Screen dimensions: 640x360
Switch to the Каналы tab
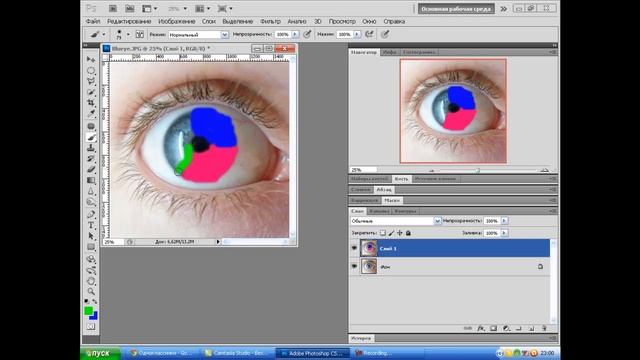click(x=379, y=211)
